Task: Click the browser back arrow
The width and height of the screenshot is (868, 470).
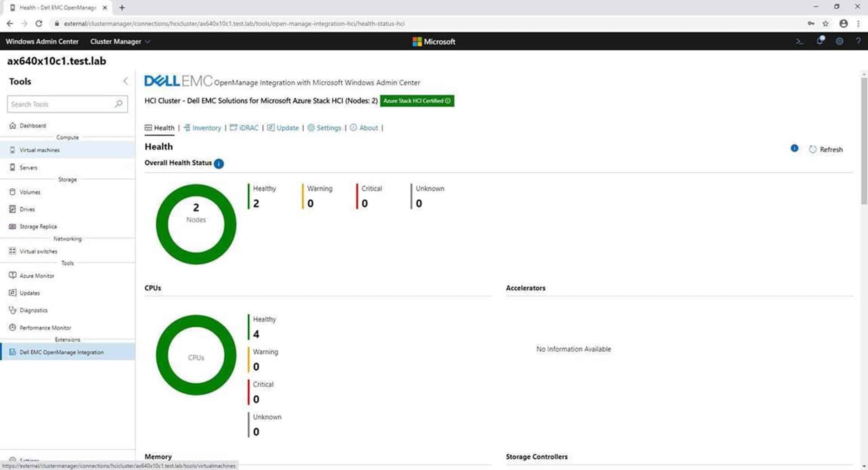Action: (10, 23)
